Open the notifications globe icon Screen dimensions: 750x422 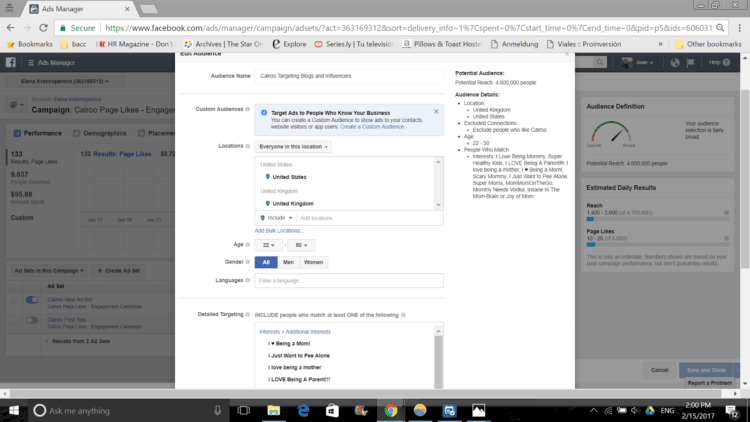pos(674,62)
